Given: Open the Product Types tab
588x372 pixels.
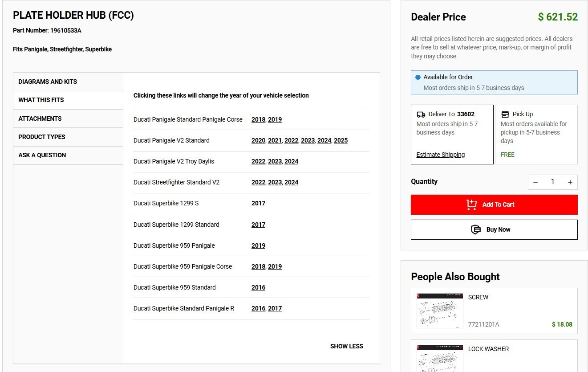Looking at the screenshot, I should pyautogui.click(x=68, y=137).
